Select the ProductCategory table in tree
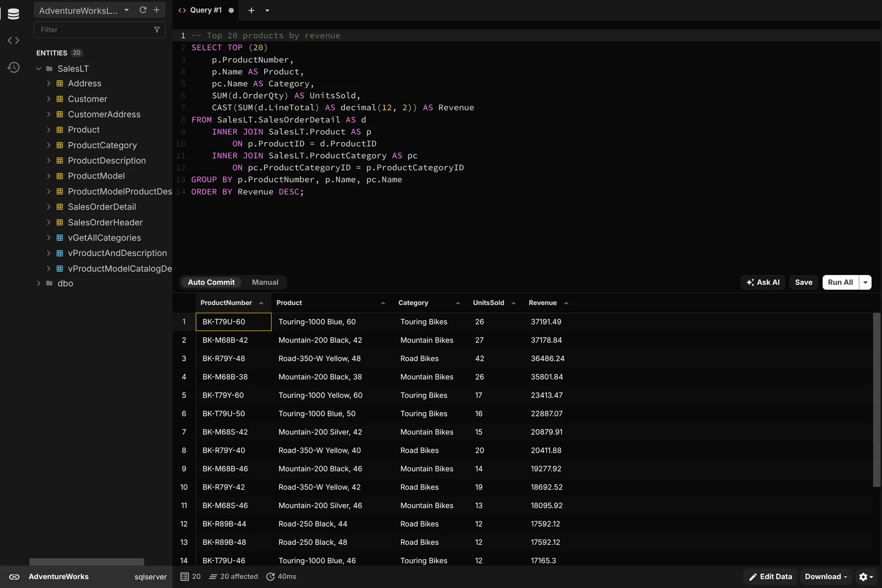The width and height of the screenshot is (882, 588). (x=102, y=145)
